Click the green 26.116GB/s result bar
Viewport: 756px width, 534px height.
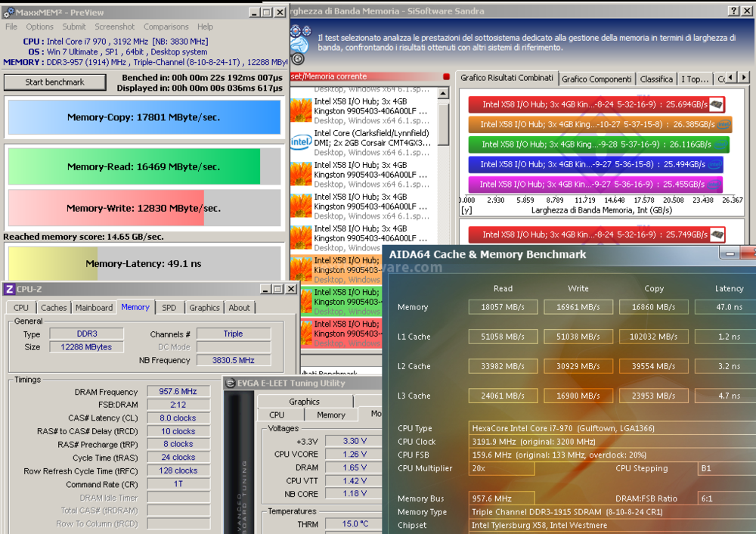(598, 144)
